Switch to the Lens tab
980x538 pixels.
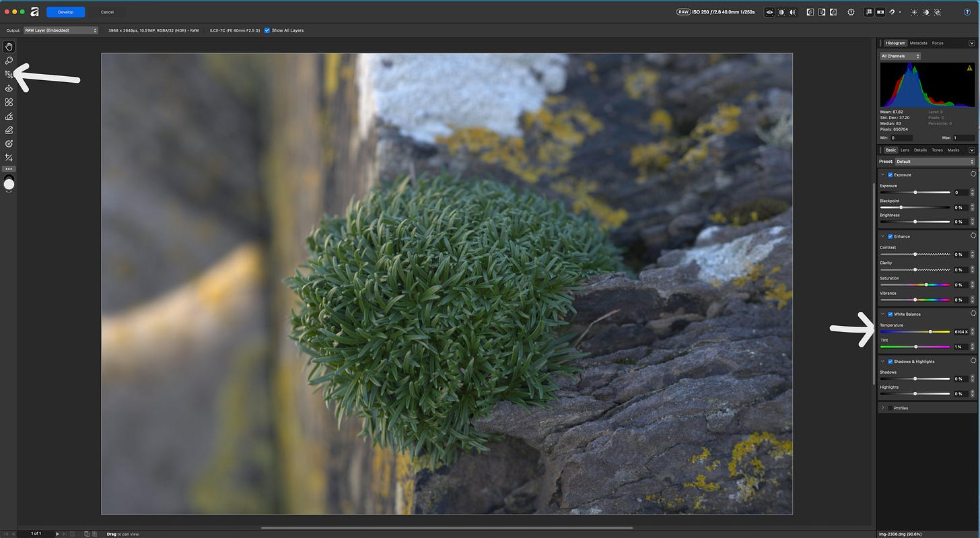tap(905, 150)
